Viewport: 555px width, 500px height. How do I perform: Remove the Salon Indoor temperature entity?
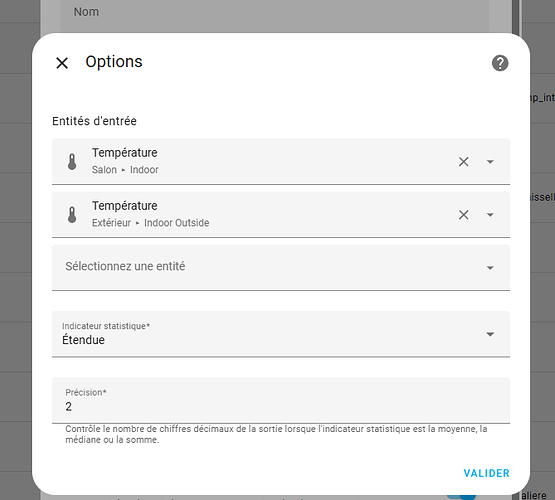pyautogui.click(x=463, y=162)
